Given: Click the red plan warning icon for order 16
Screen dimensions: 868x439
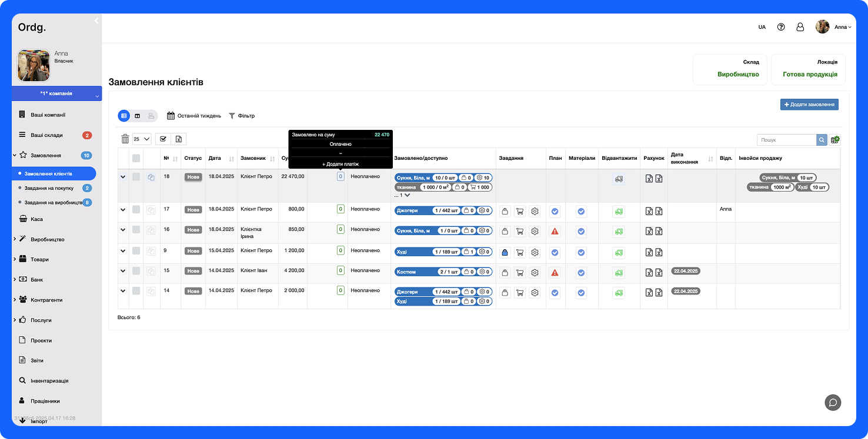Looking at the screenshot, I should pyautogui.click(x=555, y=232).
